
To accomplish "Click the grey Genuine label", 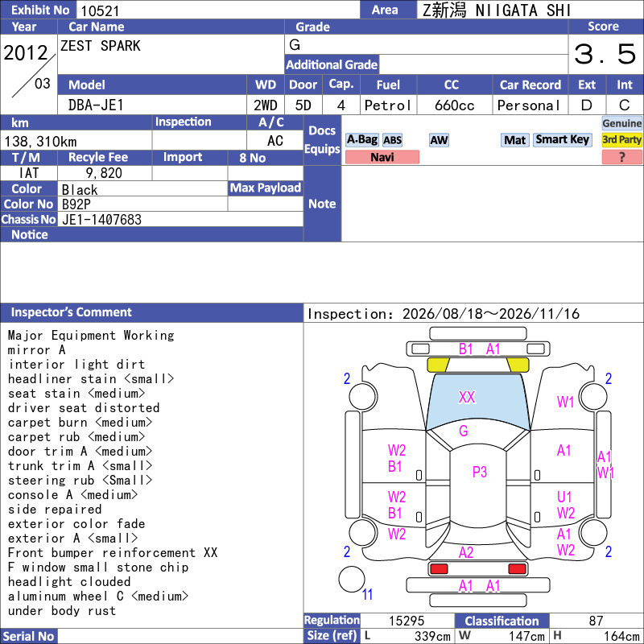I will [x=621, y=123].
